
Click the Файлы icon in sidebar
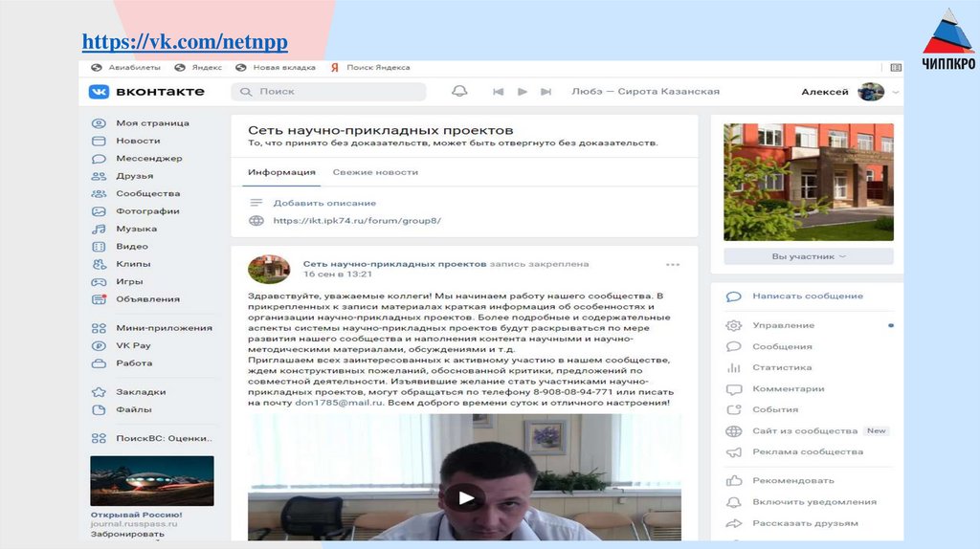(99, 409)
